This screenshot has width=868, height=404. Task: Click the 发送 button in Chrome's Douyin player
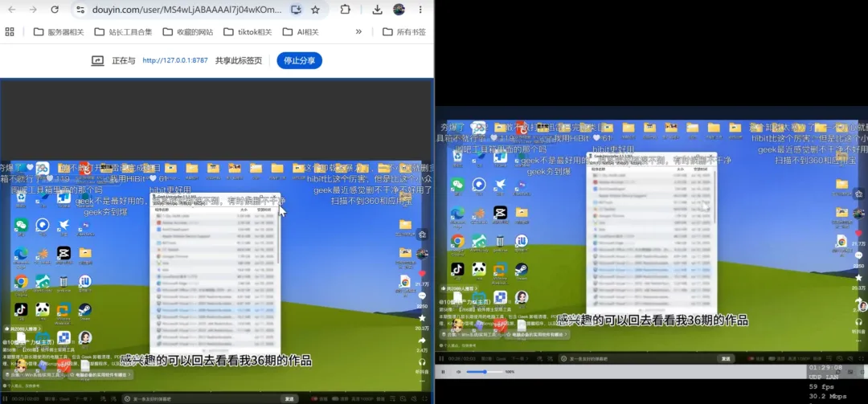[289, 399]
